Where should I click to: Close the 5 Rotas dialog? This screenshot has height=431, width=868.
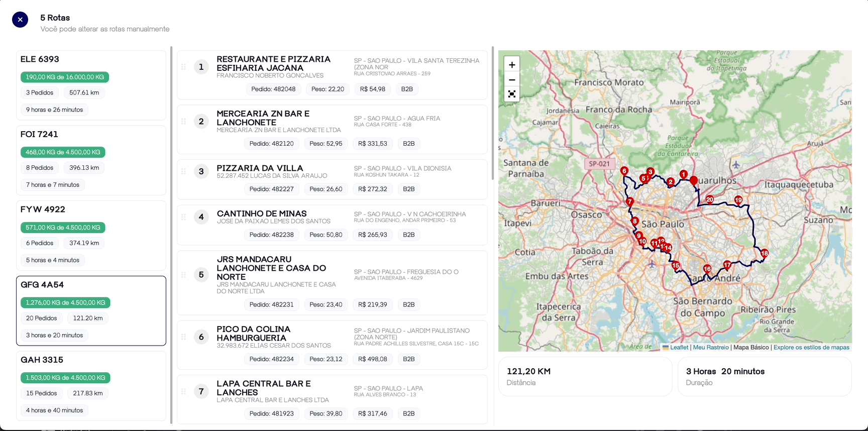pyautogui.click(x=20, y=20)
